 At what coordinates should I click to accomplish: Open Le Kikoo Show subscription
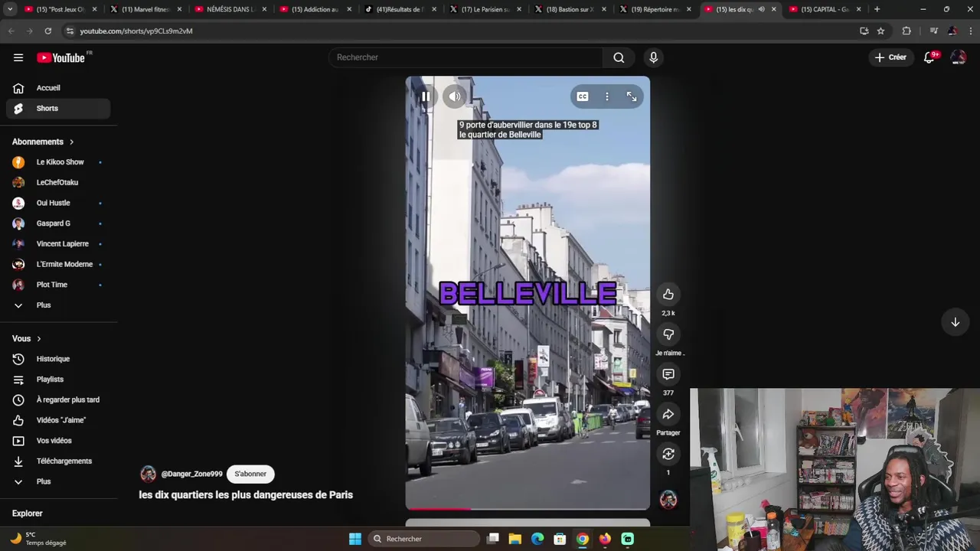(58, 162)
